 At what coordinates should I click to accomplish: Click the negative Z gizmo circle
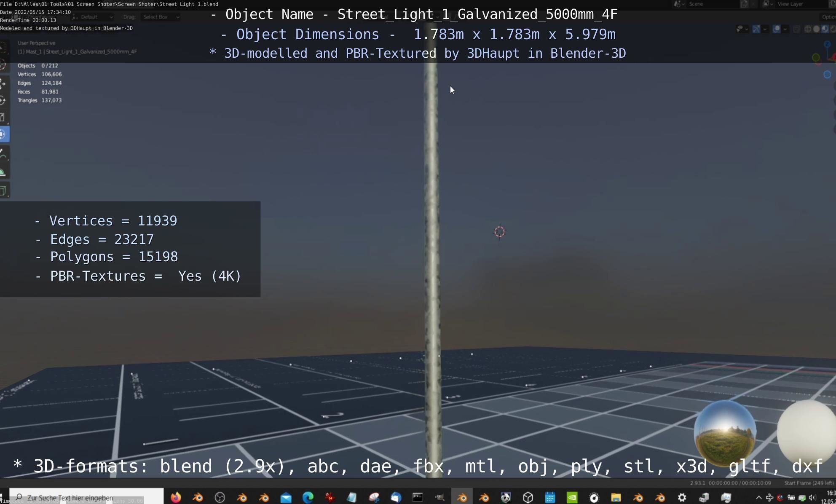click(x=827, y=75)
